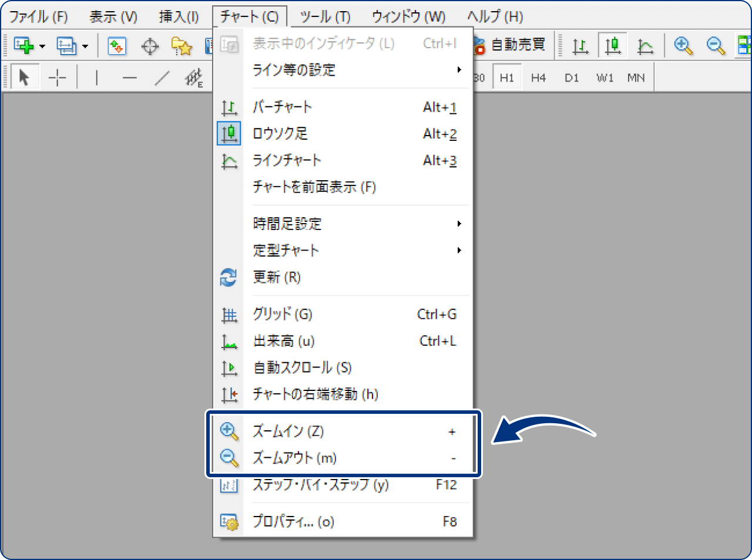The image size is (752, 560).
Task: Switch to D1 timeframe
Action: coord(572,77)
